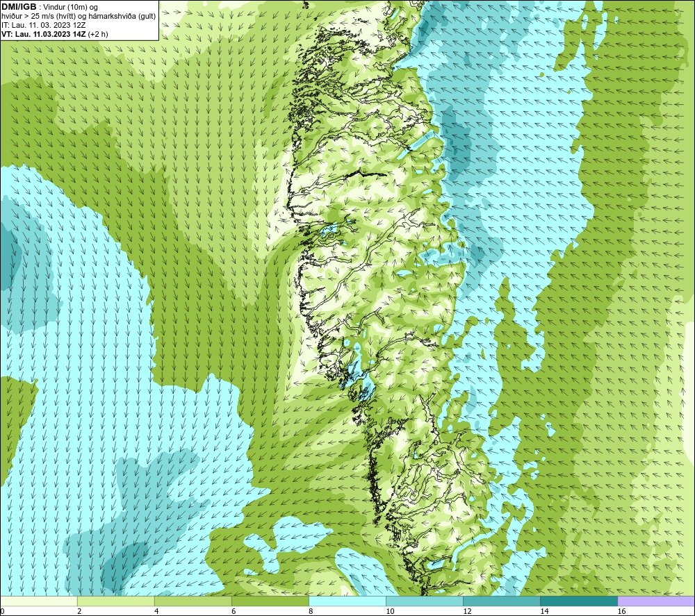Click the 14–16 m/s deep teal legend swatch
The height and width of the screenshot is (616, 695).
(x=579, y=601)
